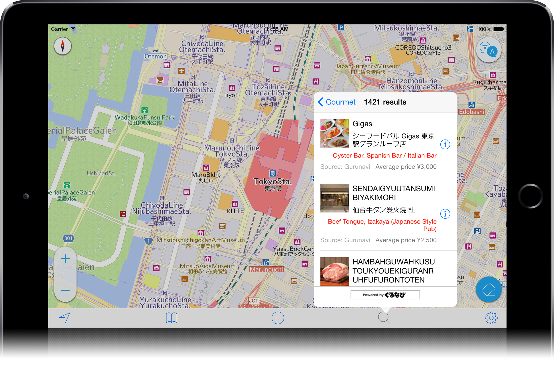Tap the route 301 shield marker
This screenshot has height=392, width=554.
pyautogui.click(x=68, y=238)
